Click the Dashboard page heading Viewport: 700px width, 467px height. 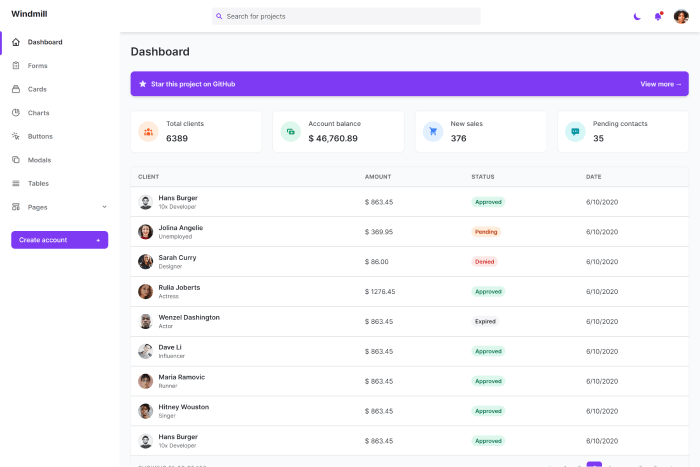pyautogui.click(x=160, y=52)
